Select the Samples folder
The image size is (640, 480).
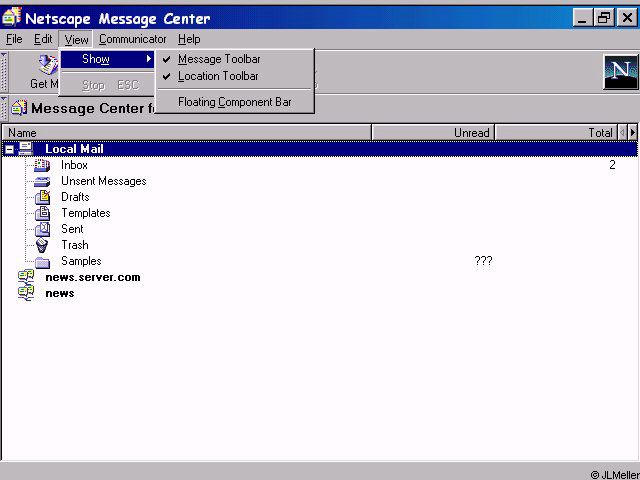point(81,261)
